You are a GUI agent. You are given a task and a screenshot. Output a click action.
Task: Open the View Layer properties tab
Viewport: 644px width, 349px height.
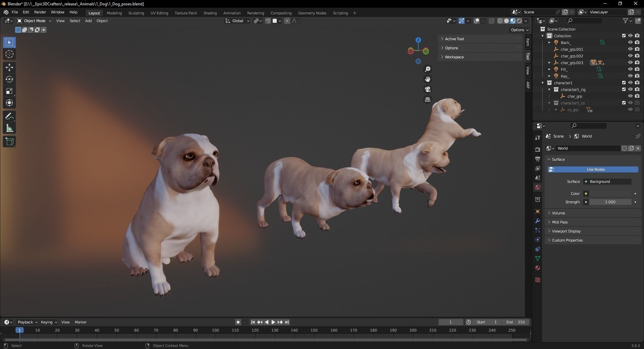pos(538,168)
